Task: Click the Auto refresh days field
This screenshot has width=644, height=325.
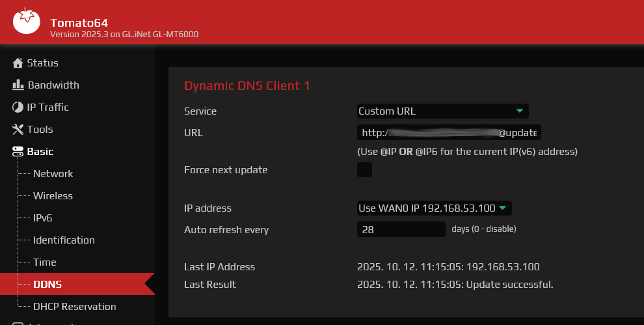Action: pyautogui.click(x=401, y=229)
